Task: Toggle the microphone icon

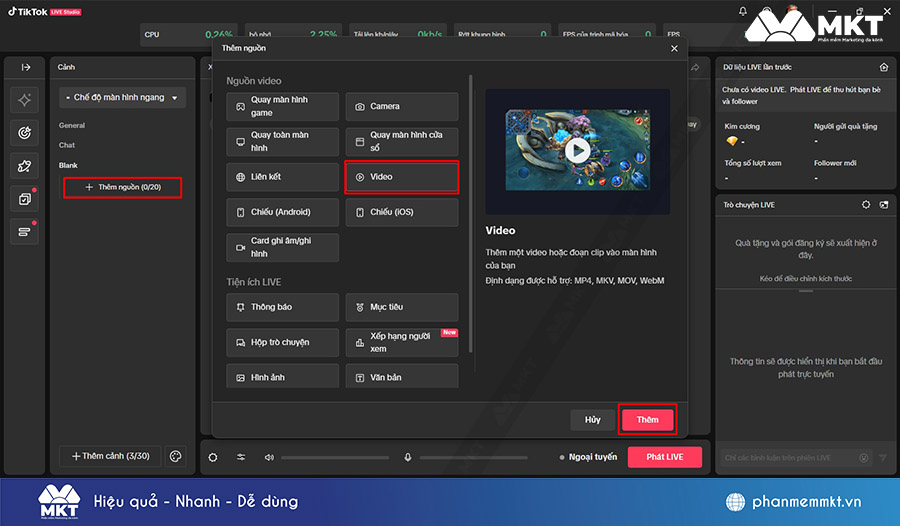Action: tap(408, 457)
